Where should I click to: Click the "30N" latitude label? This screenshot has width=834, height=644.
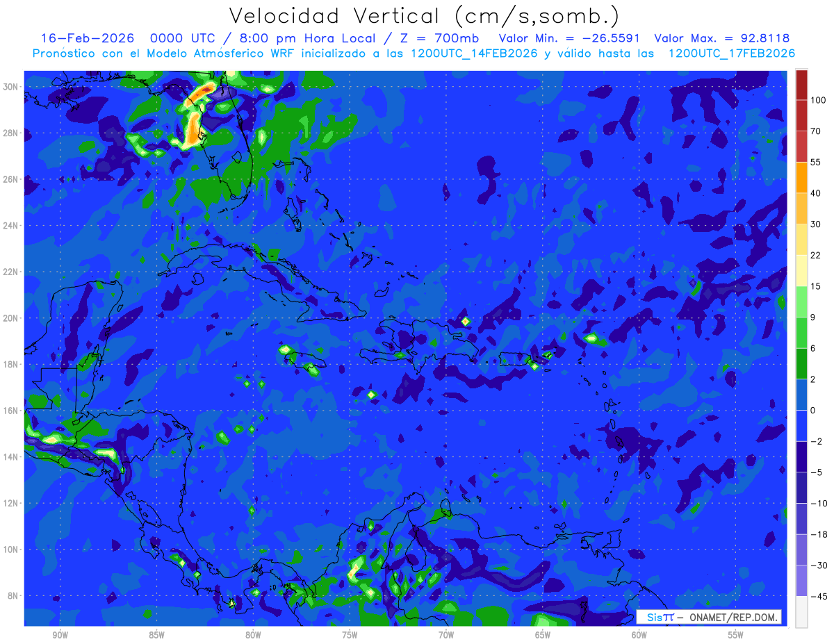click(11, 87)
